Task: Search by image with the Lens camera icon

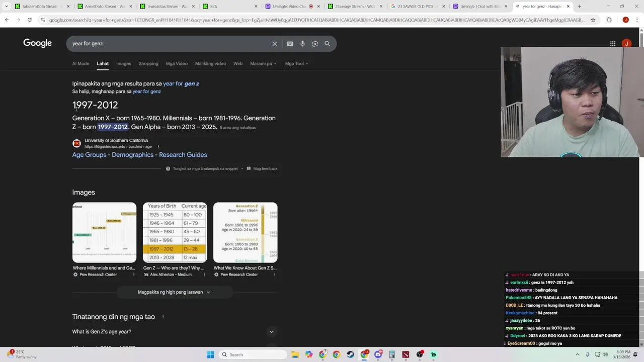Action: point(315,44)
